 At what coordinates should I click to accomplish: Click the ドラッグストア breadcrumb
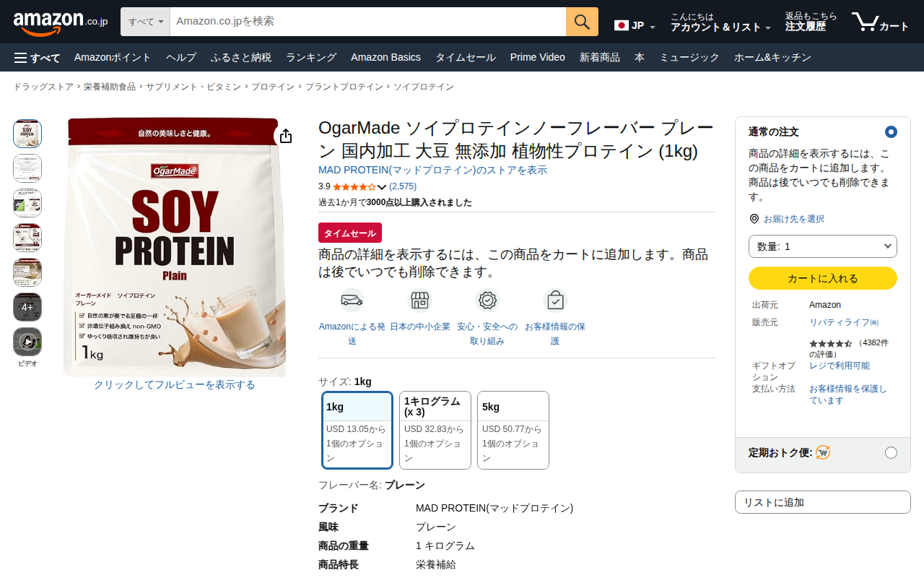pyautogui.click(x=43, y=87)
